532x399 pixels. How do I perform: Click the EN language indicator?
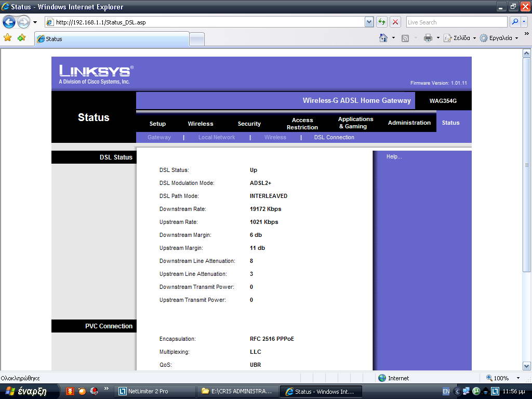(x=446, y=392)
